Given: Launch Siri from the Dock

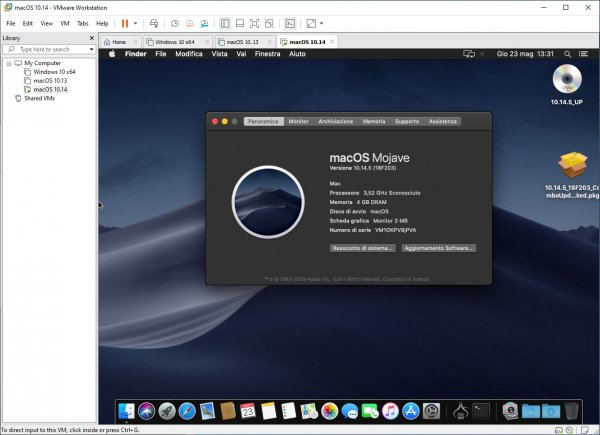Looking at the screenshot, I should 147,411.
